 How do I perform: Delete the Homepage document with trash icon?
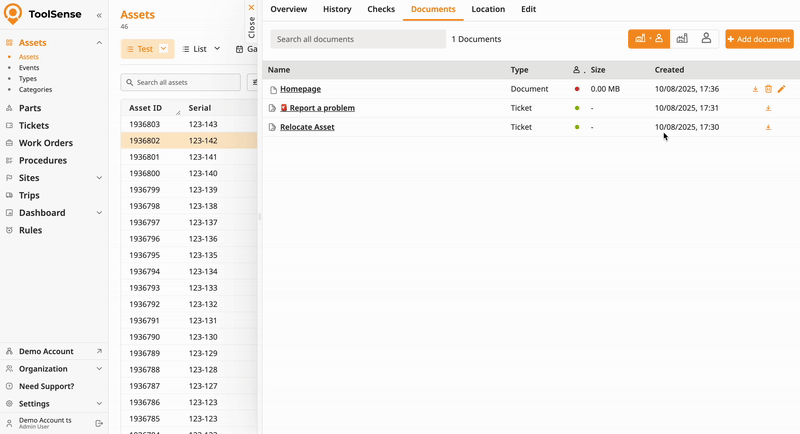click(768, 89)
